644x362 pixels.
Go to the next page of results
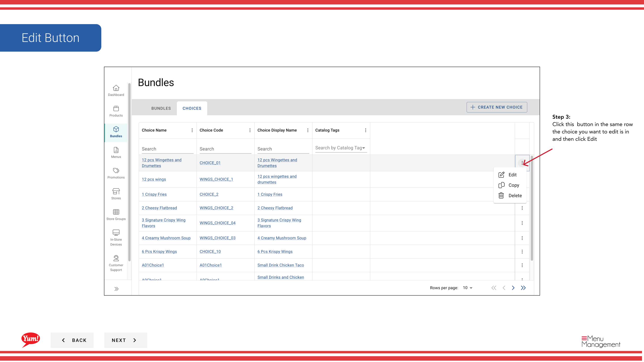(513, 288)
